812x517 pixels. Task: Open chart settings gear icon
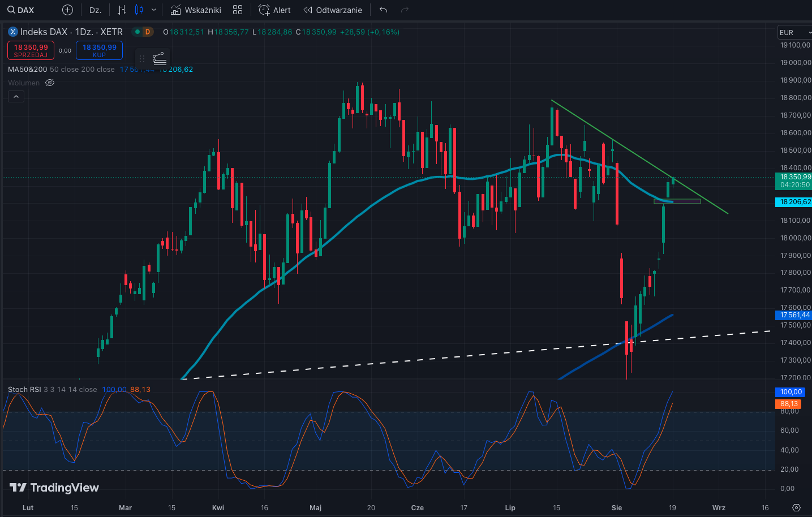point(796,507)
